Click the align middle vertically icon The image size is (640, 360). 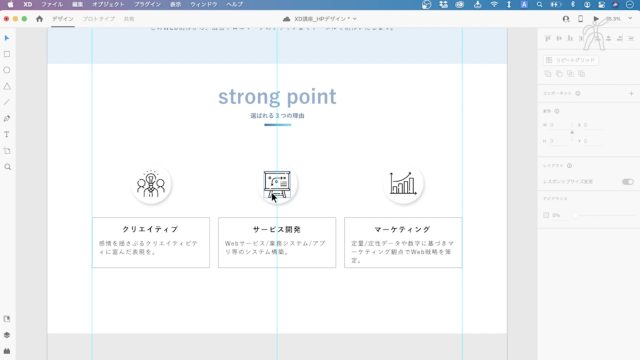pos(559,38)
